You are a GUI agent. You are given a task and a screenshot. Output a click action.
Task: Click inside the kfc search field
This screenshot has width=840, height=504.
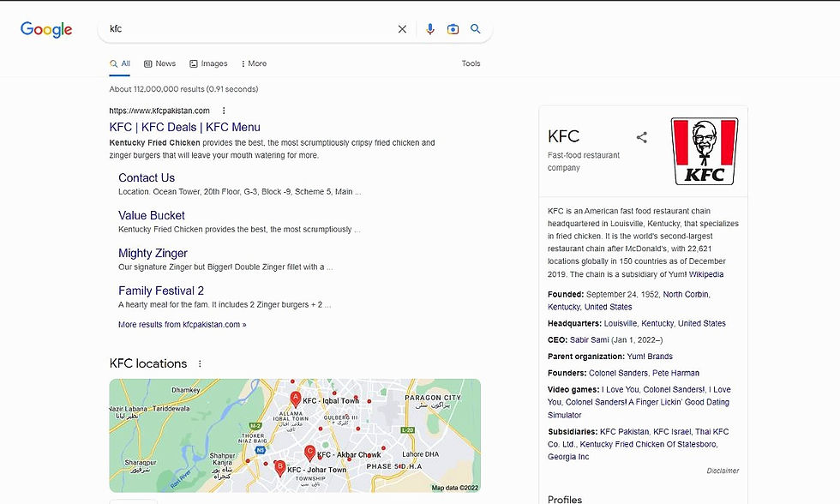[249, 29]
